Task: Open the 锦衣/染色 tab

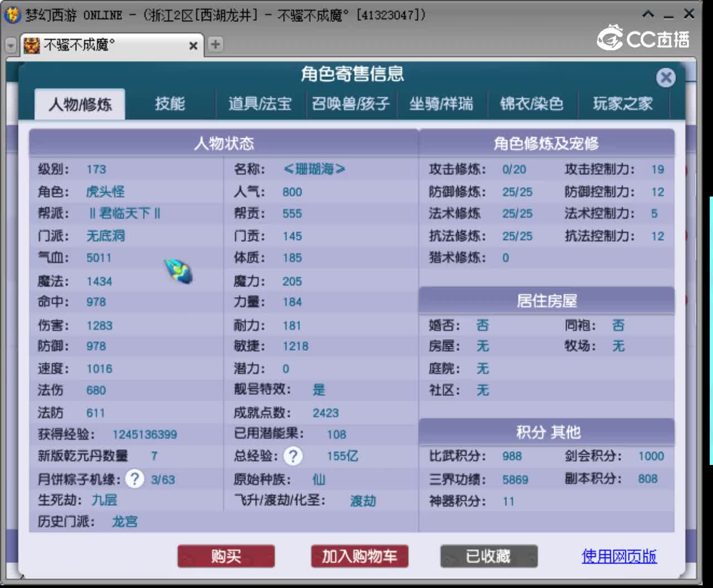Action: [x=531, y=104]
